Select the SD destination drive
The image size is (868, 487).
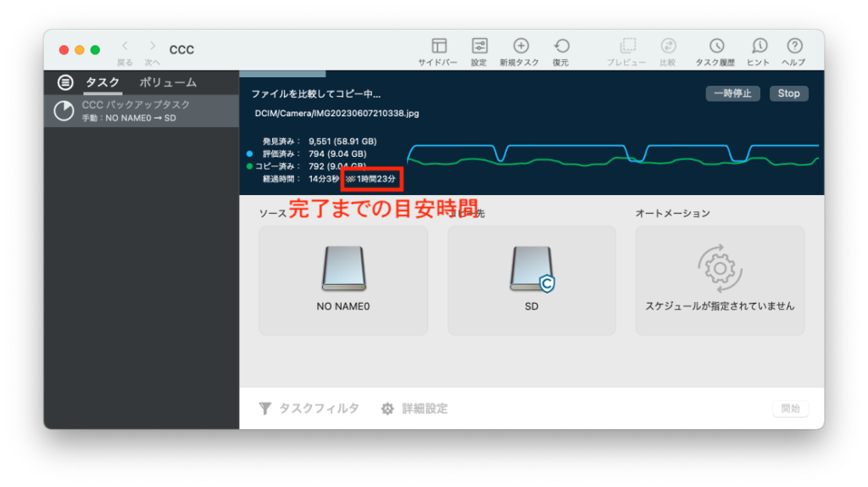click(x=531, y=280)
